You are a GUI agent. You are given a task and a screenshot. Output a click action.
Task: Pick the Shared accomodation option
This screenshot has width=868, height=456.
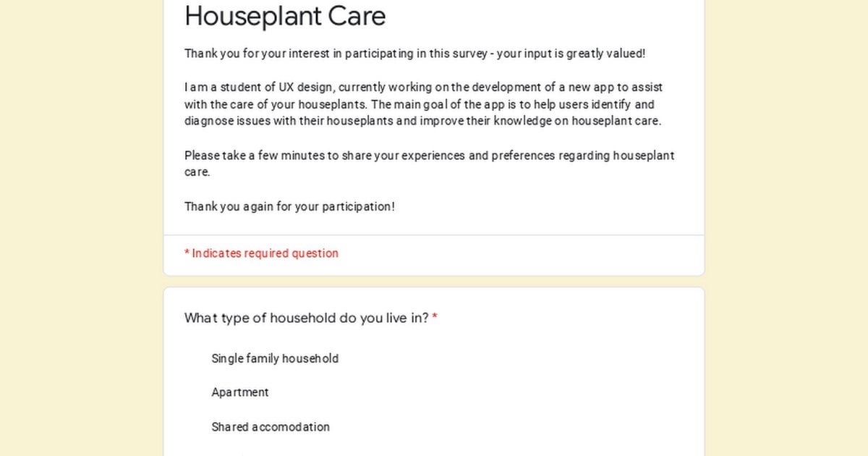(271, 427)
